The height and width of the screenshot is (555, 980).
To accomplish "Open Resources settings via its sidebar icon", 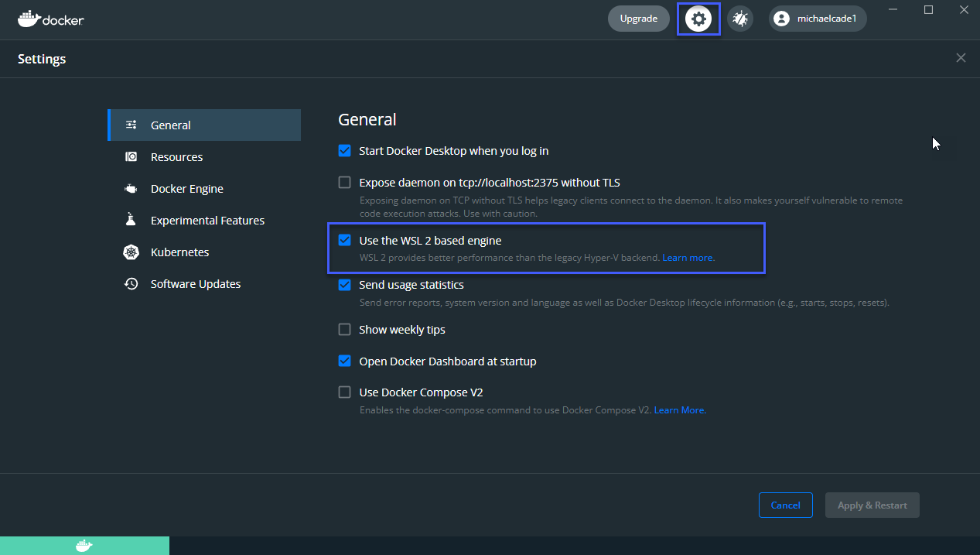I will tap(131, 156).
